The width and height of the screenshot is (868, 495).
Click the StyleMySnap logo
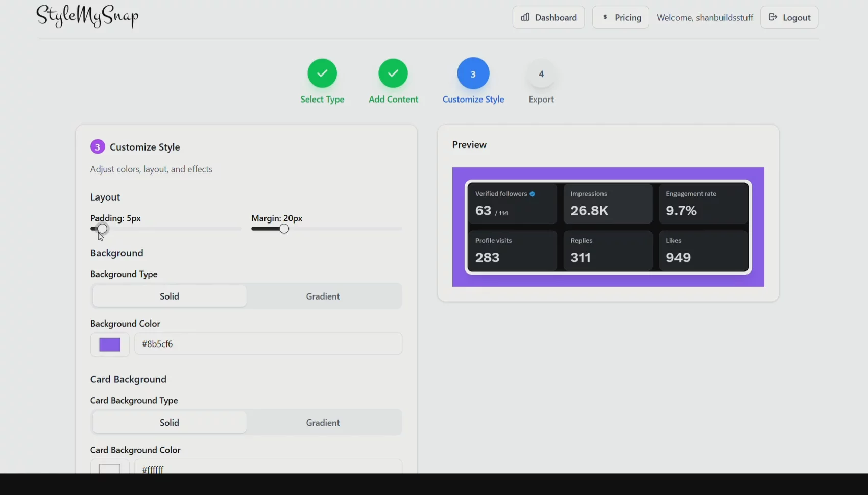pos(87,16)
